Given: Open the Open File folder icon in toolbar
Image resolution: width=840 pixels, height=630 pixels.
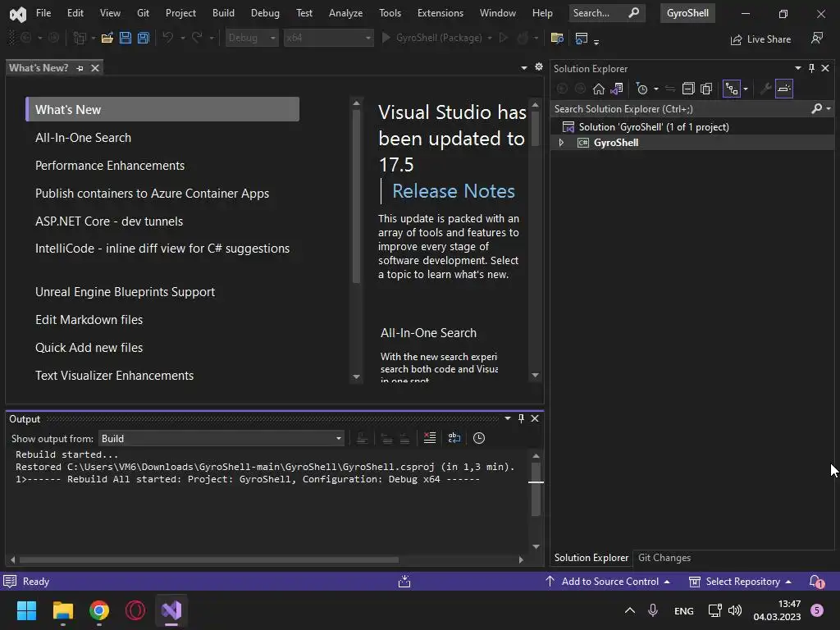Looking at the screenshot, I should [x=107, y=38].
